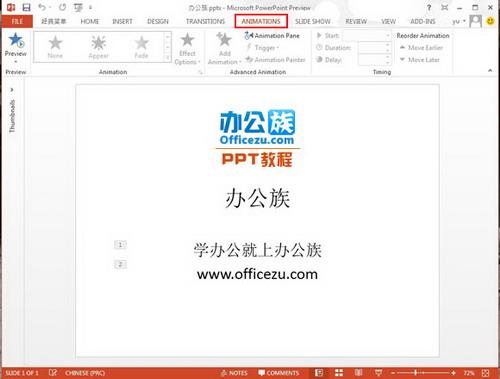
Task: Toggle the Comments pane from the status bar
Action: point(279,373)
